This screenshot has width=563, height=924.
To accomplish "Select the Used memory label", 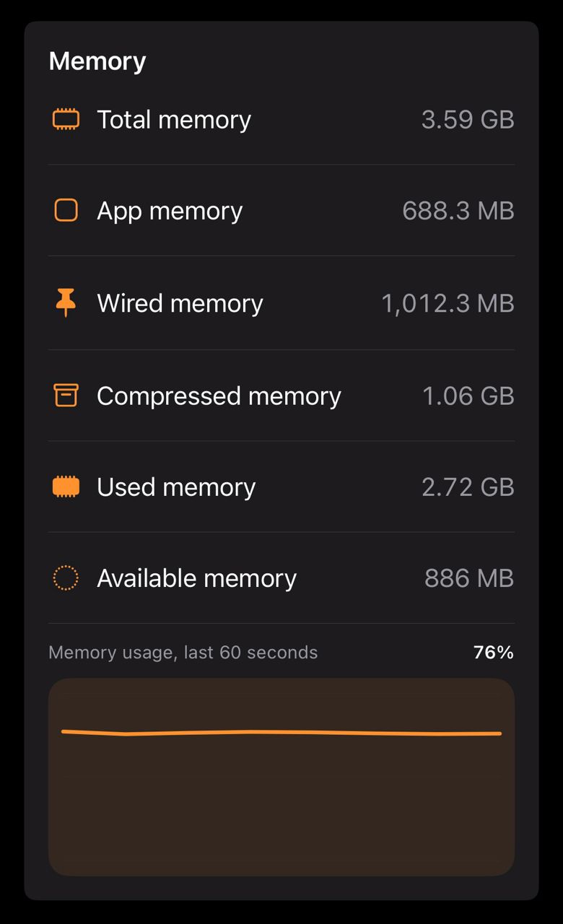I will click(x=176, y=487).
